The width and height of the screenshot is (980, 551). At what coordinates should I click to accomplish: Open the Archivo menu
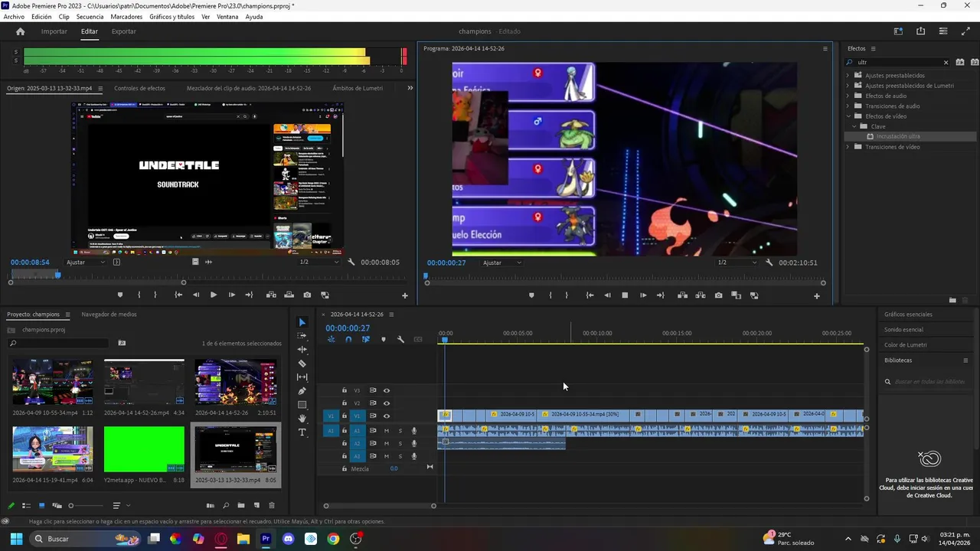(14, 17)
